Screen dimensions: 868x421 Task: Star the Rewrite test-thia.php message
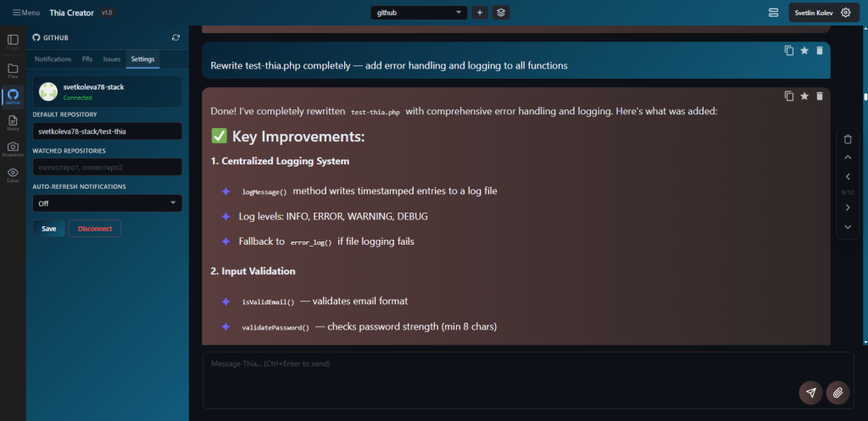804,50
